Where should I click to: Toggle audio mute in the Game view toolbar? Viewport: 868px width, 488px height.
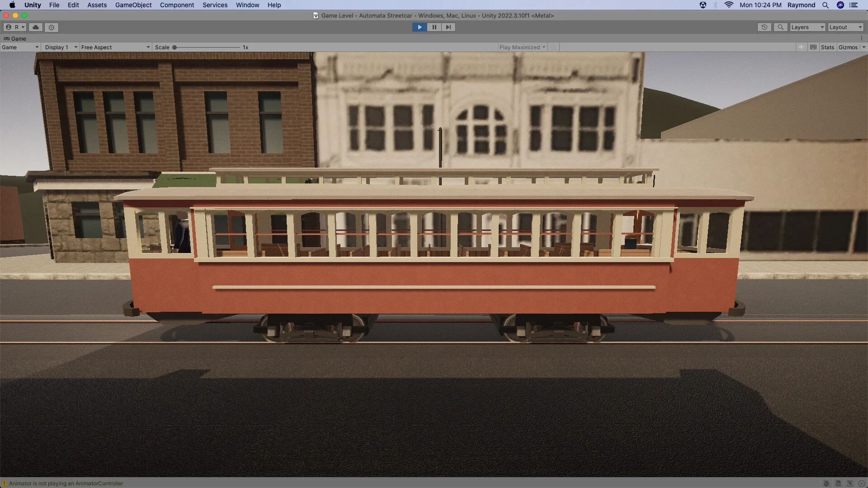coord(802,47)
